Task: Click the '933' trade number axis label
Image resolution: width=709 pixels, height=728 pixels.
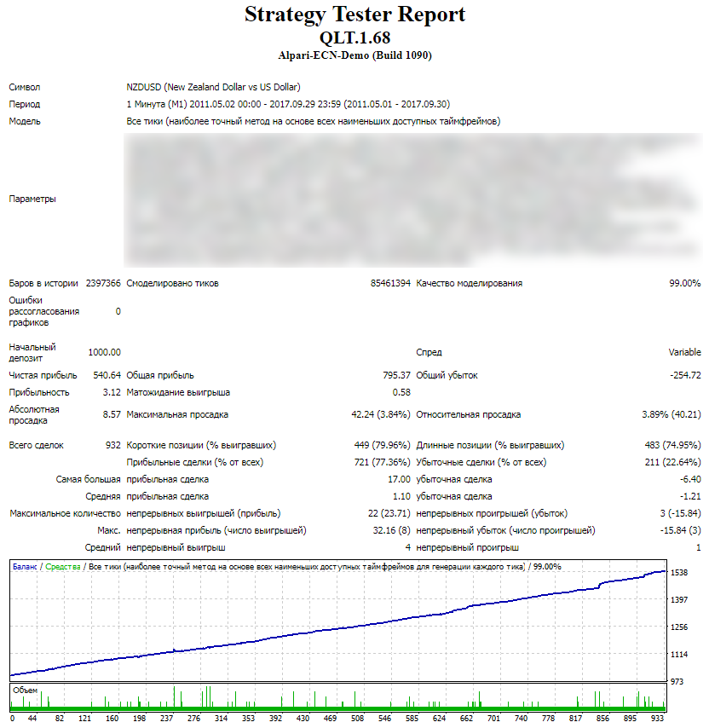Action: [x=657, y=719]
